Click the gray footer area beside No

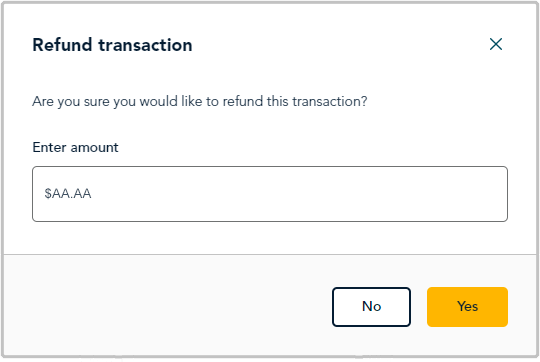coord(167,306)
